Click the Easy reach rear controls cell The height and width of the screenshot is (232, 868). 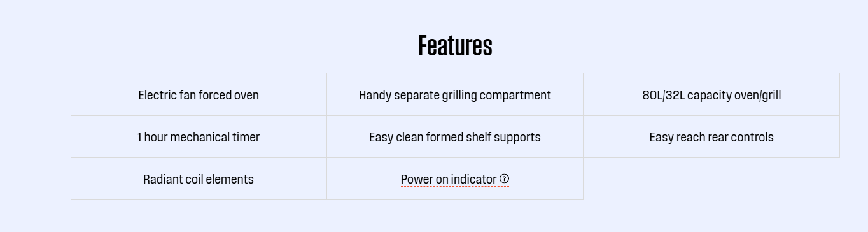pyautogui.click(x=711, y=136)
